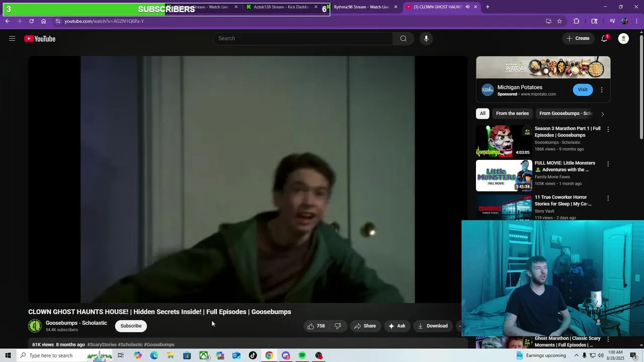Click the install/cast screen icon in address bar
The image size is (644, 362).
coord(548,21)
